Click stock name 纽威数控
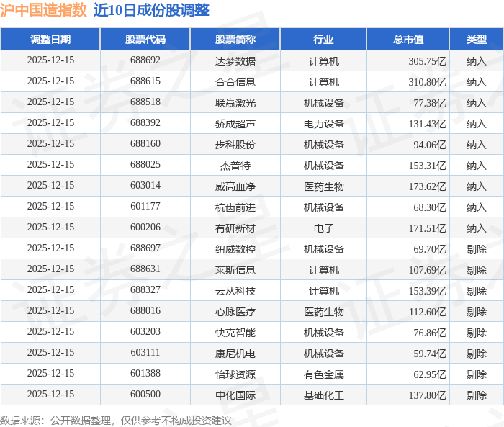 click(x=235, y=249)
